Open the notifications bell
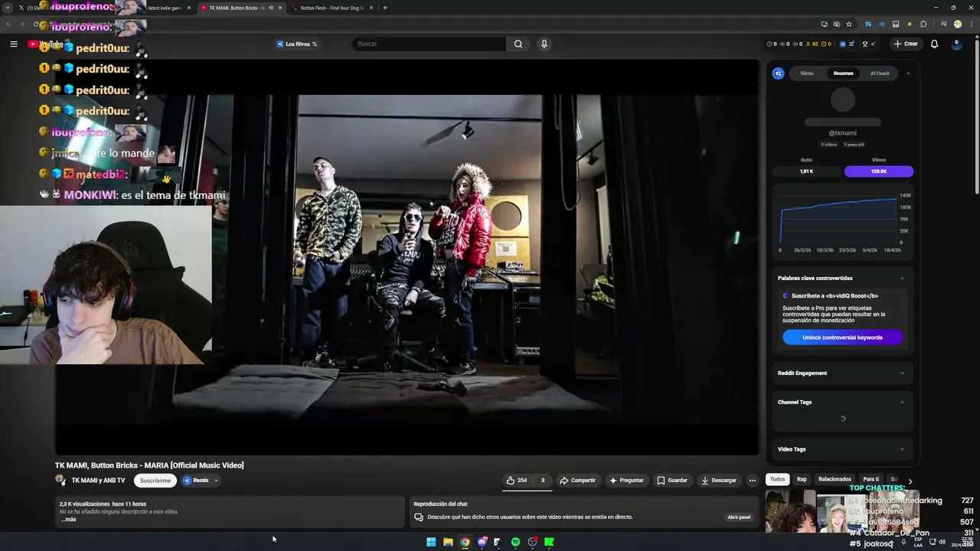The width and height of the screenshot is (980, 551). coord(934,44)
